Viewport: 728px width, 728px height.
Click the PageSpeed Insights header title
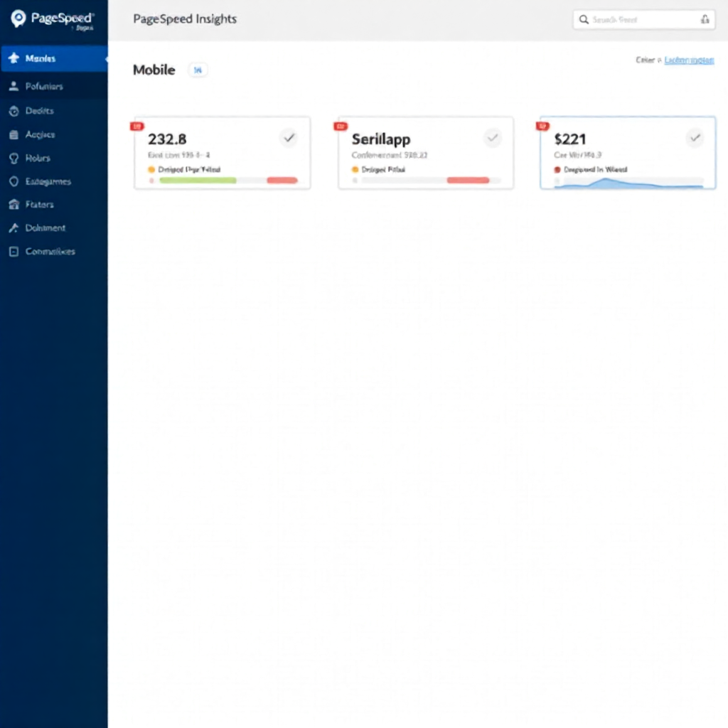pyautogui.click(x=185, y=19)
